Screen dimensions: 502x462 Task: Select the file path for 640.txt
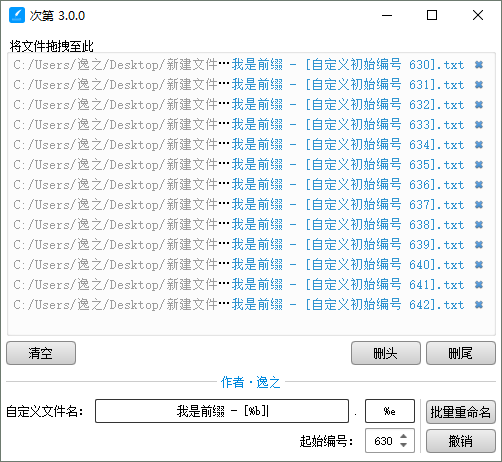239,265
